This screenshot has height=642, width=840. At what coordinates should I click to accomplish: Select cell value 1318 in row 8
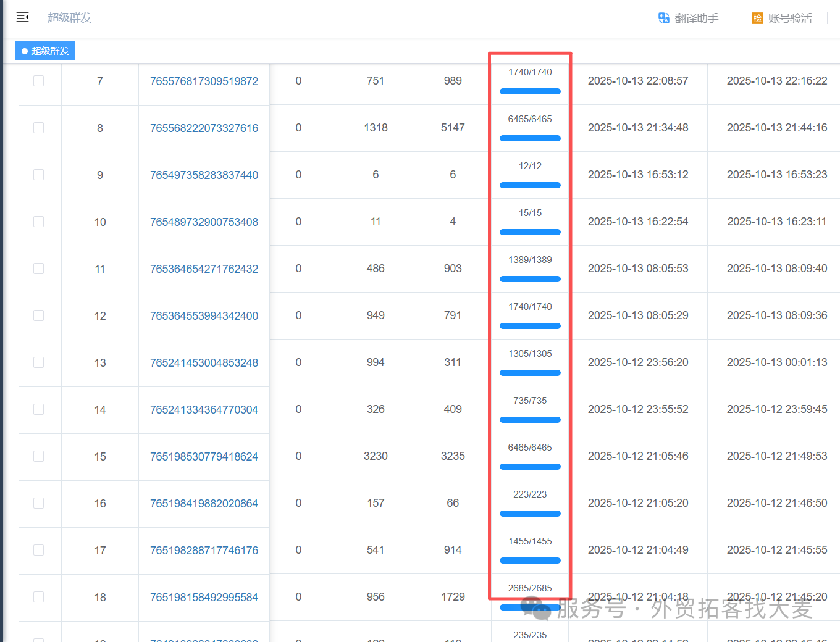click(376, 128)
